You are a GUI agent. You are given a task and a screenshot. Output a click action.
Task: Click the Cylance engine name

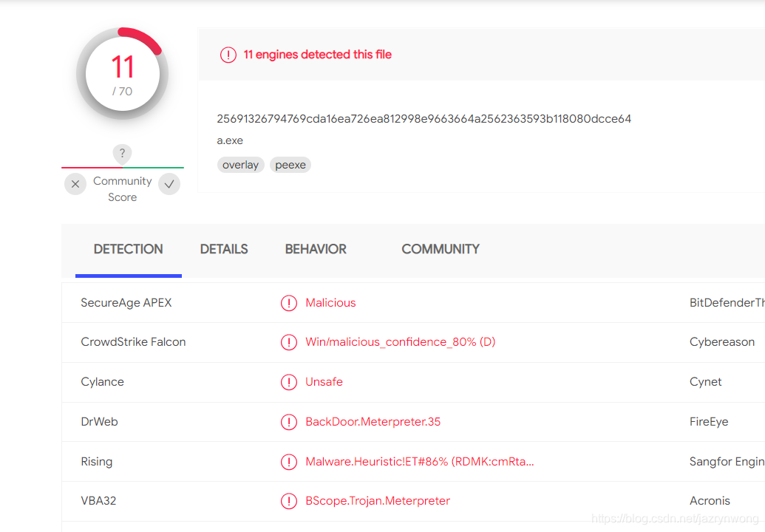tap(103, 382)
